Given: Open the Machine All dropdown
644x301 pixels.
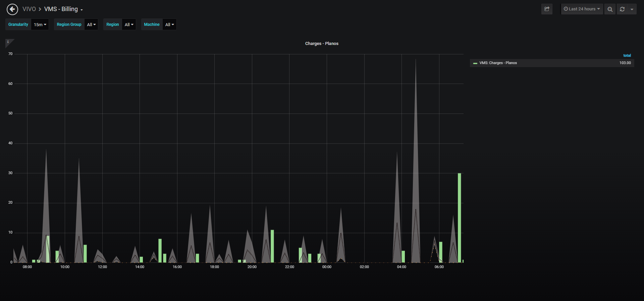Looking at the screenshot, I should pyautogui.click(x=169, y=24).
